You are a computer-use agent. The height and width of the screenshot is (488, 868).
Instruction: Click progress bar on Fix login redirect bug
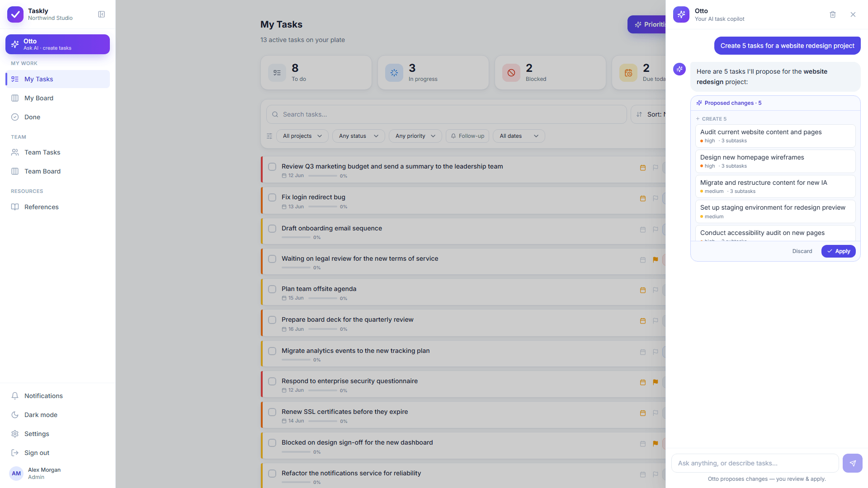(x=323, y=206)
